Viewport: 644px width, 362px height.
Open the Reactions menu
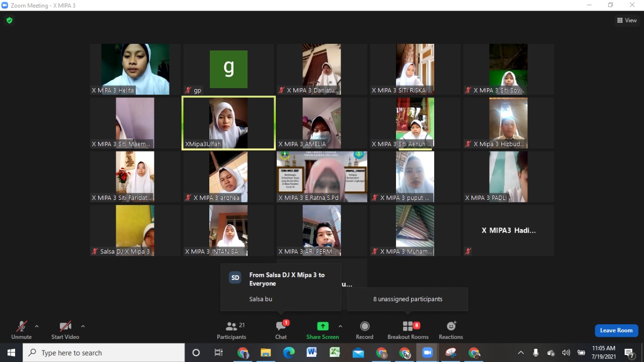tap(451, 330)
